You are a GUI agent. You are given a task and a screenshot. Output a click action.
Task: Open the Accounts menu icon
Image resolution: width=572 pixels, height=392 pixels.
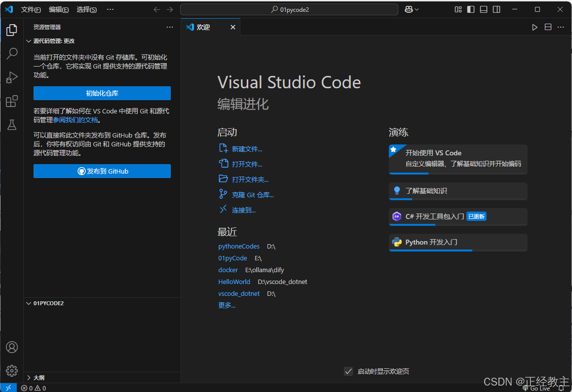(x=12, y=347)
